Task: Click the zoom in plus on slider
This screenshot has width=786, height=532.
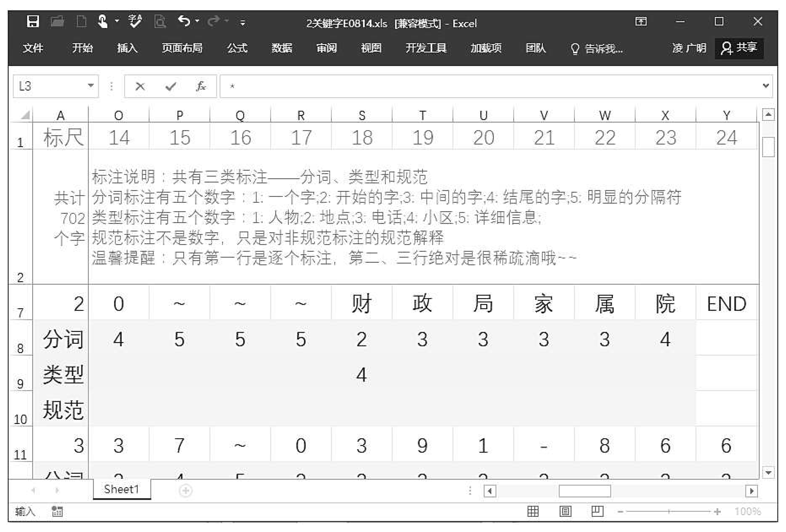Action: pos(717,512)
